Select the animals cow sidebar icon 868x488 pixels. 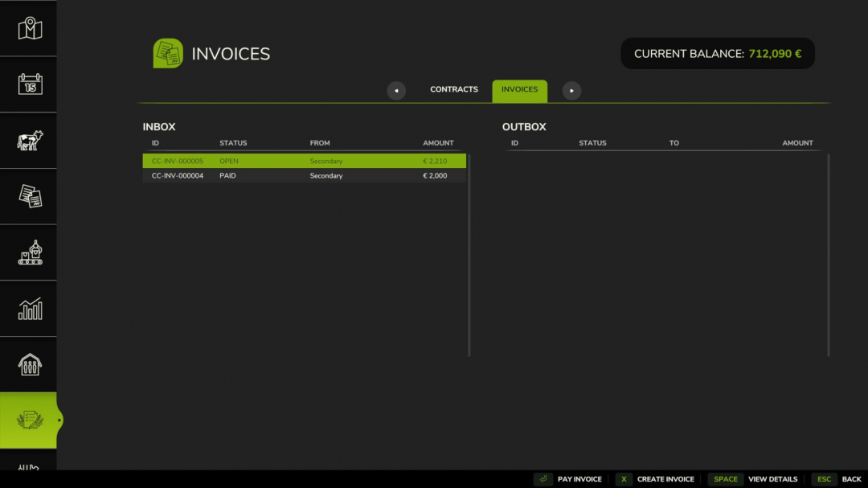coord(28,140)
